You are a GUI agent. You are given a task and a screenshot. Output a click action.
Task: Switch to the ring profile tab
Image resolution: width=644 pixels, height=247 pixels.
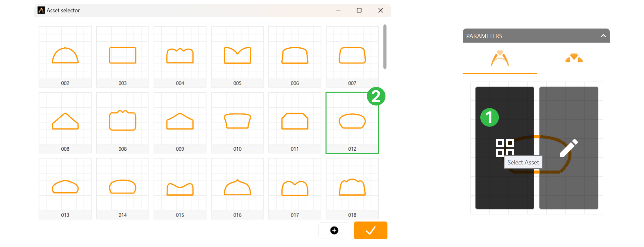[x=500, y=58]
